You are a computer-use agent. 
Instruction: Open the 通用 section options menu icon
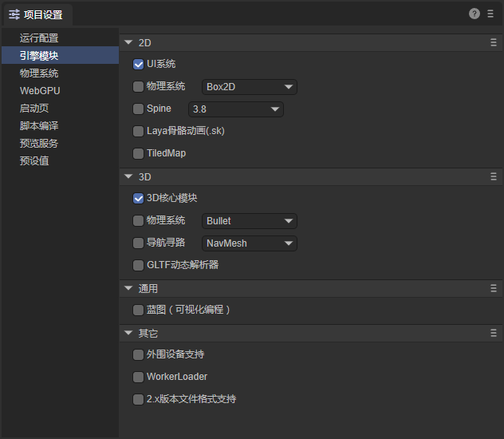(494, 289)
